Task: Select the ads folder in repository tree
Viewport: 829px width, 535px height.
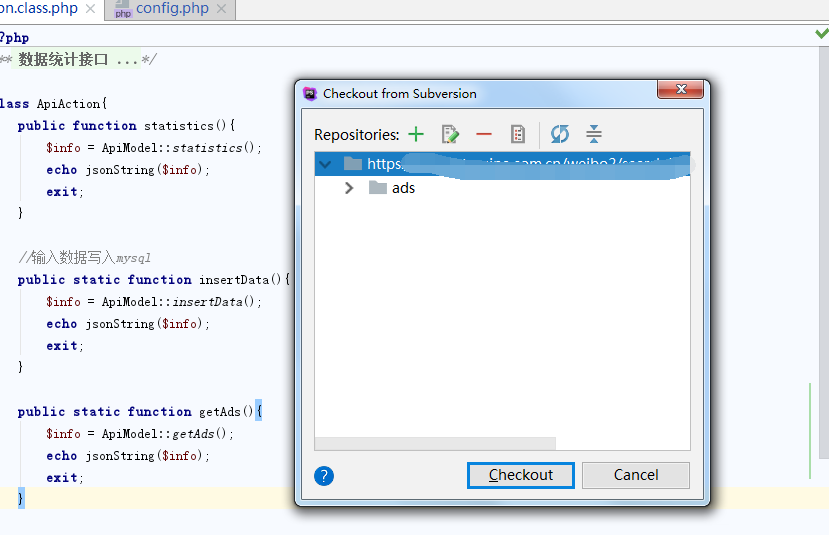Action: (x=403, y=188)
